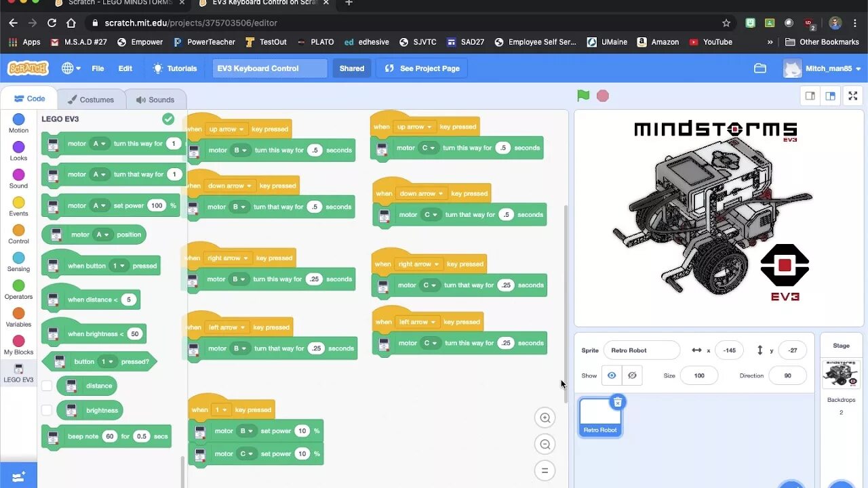Switch to the Code tab

click(x=29, y=99)
